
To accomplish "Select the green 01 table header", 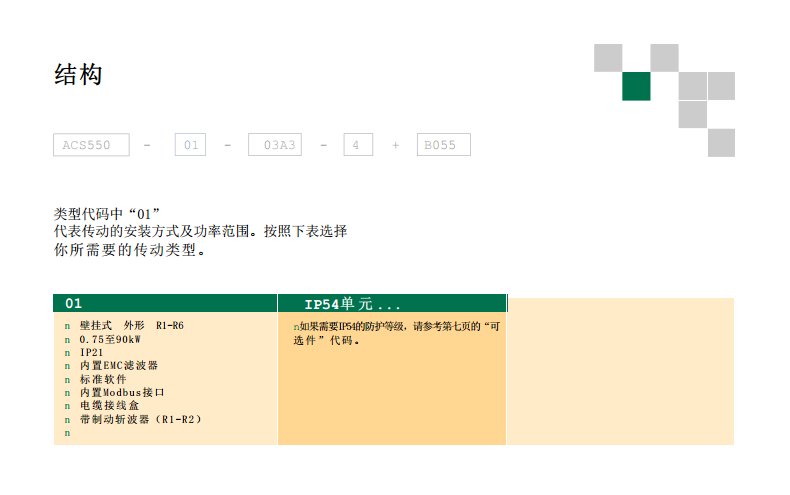I will (x=165, y=303).
